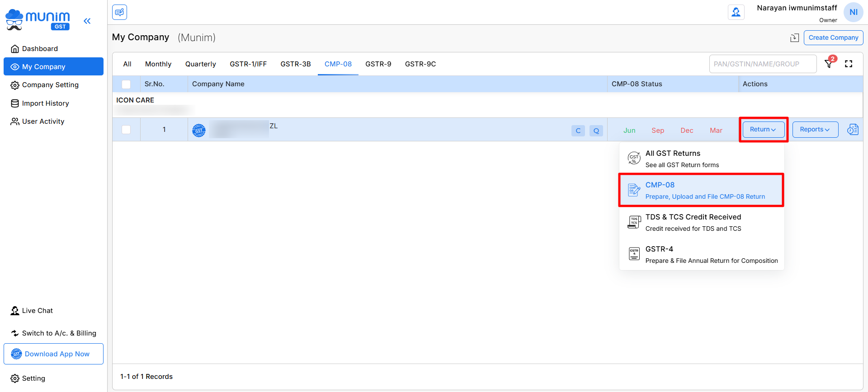Screen dimensions: 868x392
Task: Open the NI user avatar
Action: pos(854,12)
